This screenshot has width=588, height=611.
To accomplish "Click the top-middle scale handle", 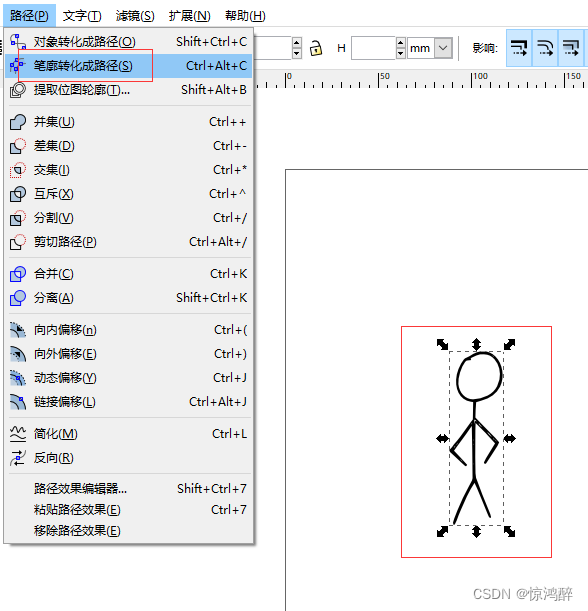I will [476, 344].
